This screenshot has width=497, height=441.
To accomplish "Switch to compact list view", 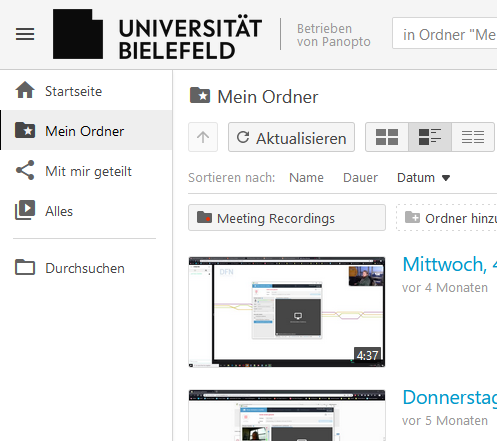I will tap(473, 137).
